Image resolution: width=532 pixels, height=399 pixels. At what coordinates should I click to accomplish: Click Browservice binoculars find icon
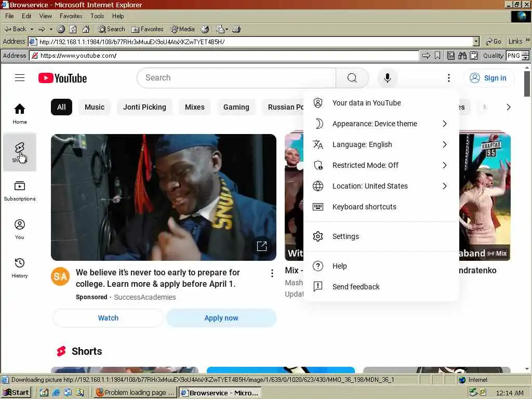tap(462, 56)
